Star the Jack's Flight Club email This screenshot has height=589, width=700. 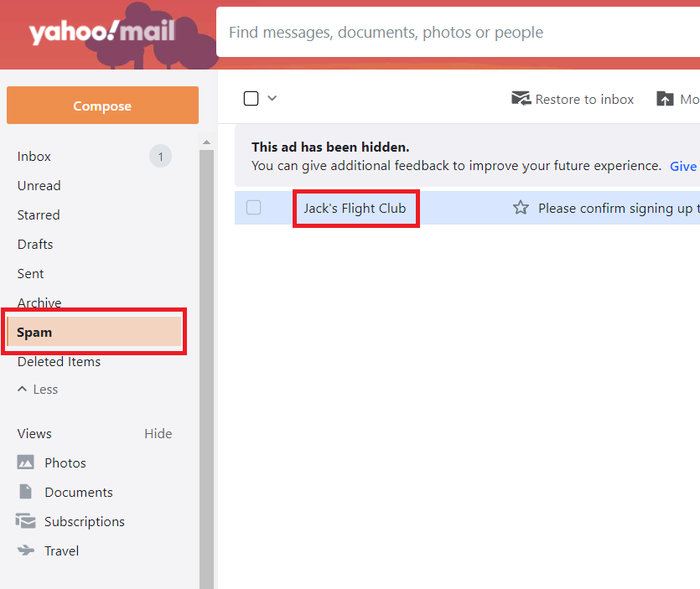click(x=521, y=207)
